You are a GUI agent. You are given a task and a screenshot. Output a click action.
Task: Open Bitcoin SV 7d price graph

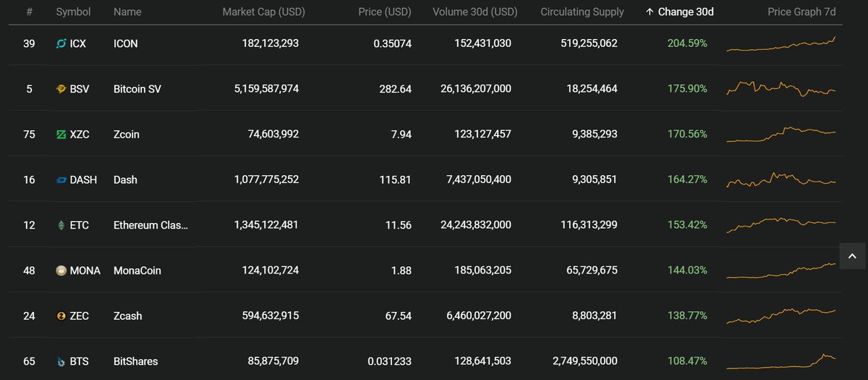781,89
